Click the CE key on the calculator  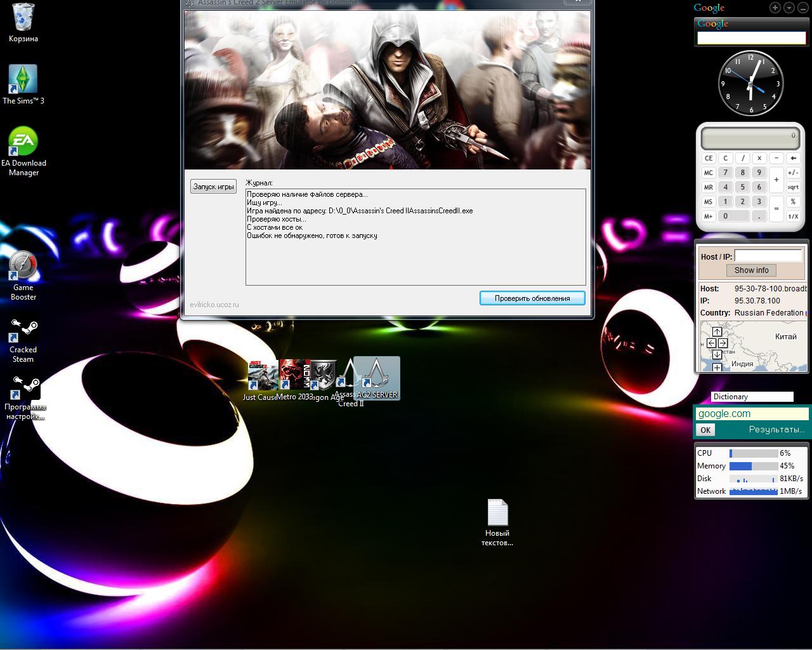[709, 158]
